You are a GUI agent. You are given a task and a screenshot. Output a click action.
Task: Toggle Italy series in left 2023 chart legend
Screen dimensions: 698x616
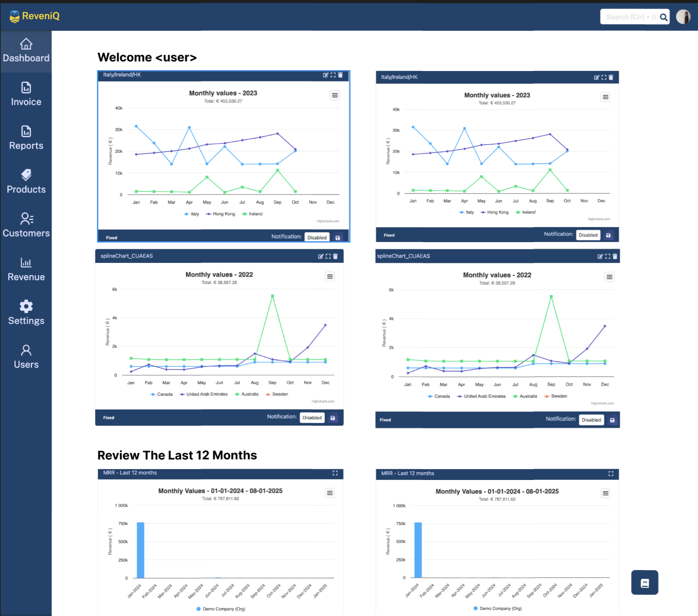(x=191, y=214)
